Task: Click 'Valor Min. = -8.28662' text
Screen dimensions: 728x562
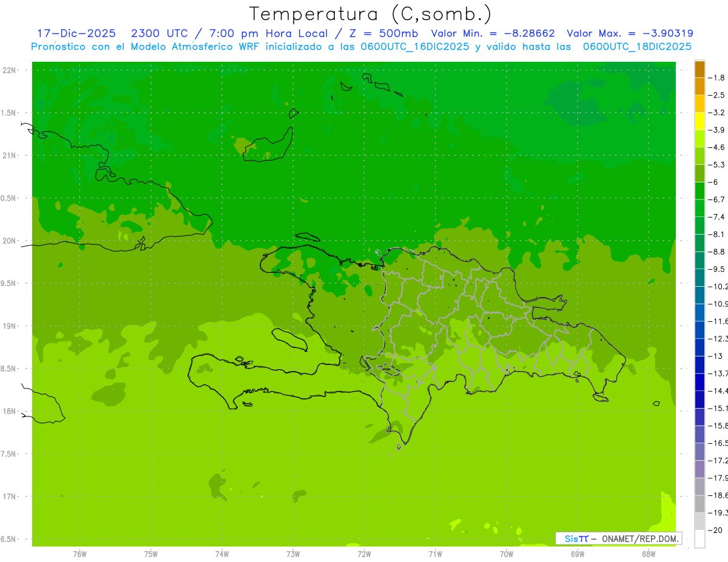Action: (493, 33)
